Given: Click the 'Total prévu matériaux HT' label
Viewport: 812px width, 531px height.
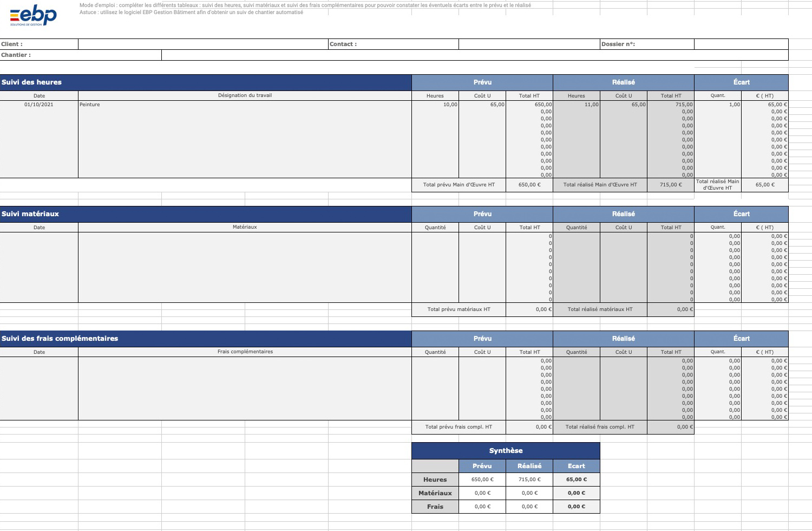Looking at the screenshot, I should (459, 309).
